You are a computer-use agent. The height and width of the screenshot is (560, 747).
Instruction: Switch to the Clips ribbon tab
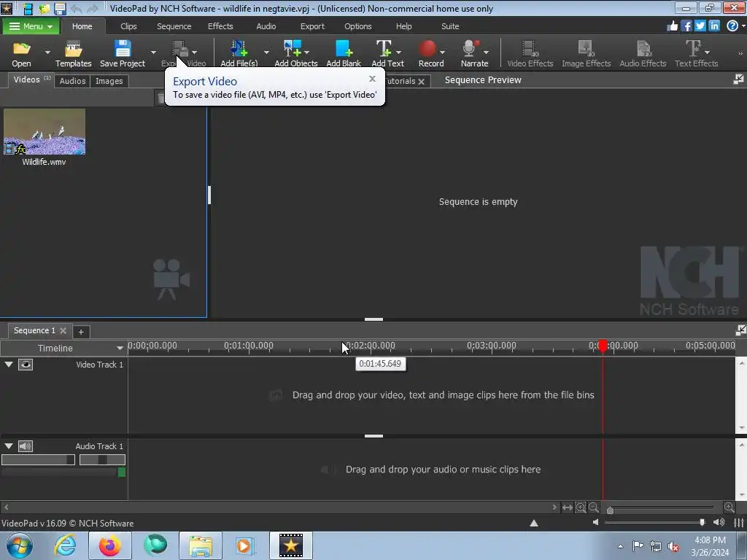[x=128, y=26]
